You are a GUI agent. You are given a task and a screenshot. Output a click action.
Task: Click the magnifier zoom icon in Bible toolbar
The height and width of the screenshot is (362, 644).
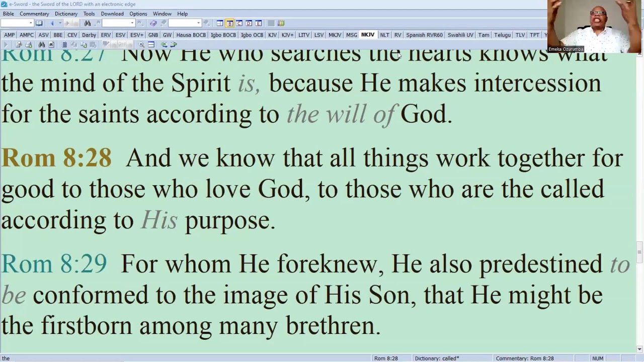click(141, 45)
